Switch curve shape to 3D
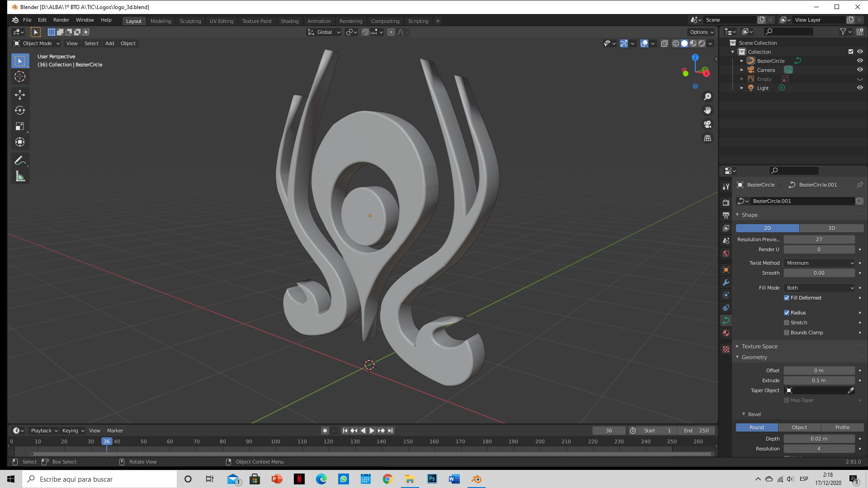The image size is (868, 488). click(831, 228)
